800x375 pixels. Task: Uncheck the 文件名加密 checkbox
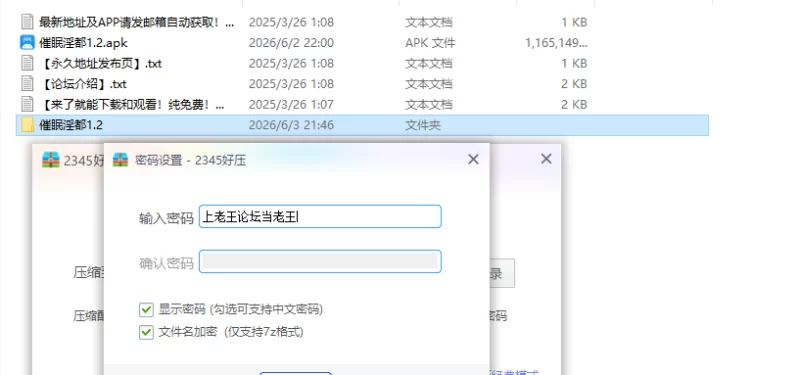click(x=146, y=333)
